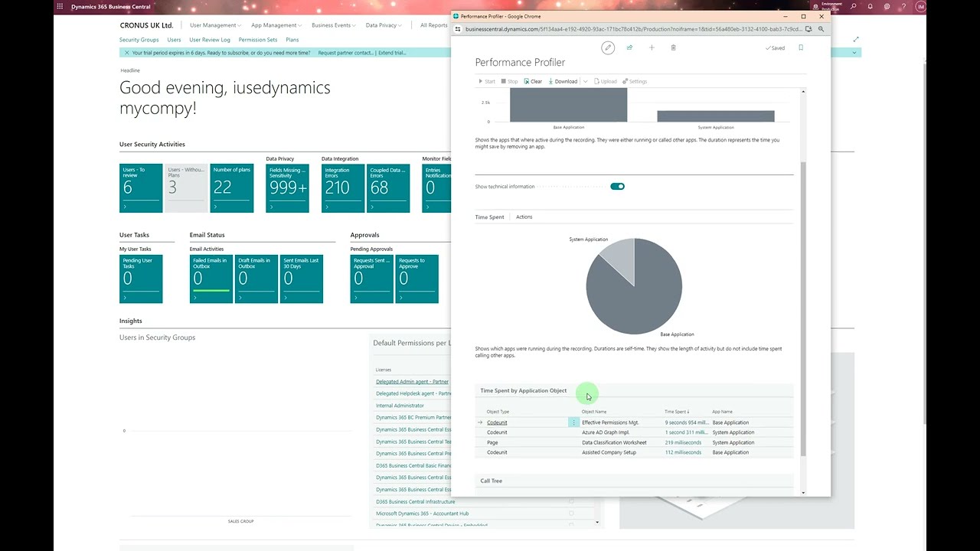Open Permission Sets navigation link
This screenshot has width=980, height=551.
pyautogui.click(x=257, y=40)
